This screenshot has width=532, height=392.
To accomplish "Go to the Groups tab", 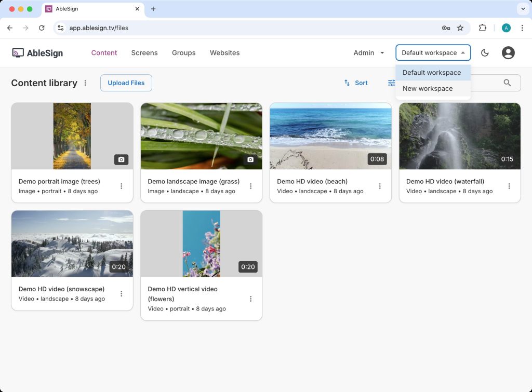I will [x=184, y=53].
